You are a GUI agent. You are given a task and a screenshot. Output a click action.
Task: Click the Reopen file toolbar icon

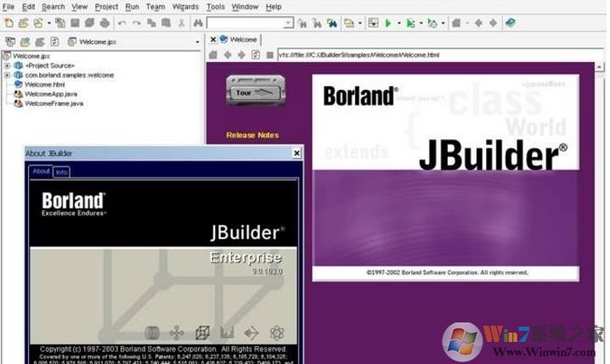point(38,23)
